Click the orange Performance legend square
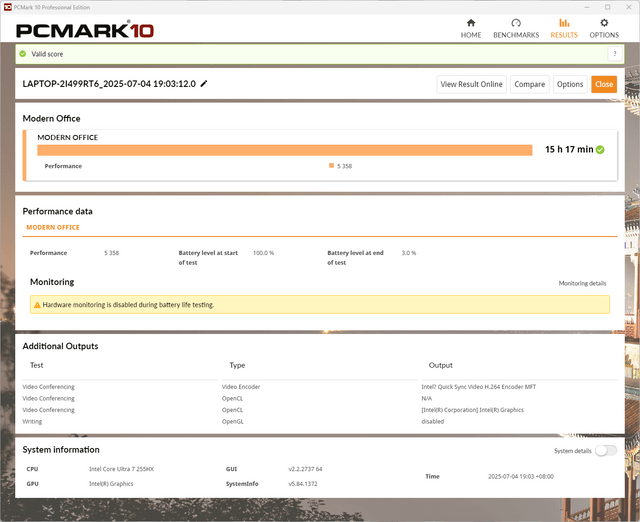This screenshot has height=522, width=640. (x=331, y=166)
